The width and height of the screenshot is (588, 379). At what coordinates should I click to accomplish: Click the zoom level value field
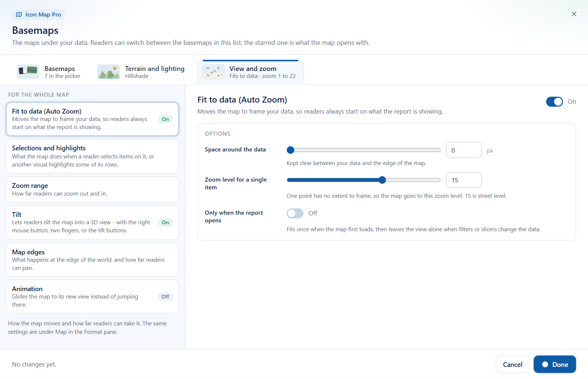tap(464, 180)
